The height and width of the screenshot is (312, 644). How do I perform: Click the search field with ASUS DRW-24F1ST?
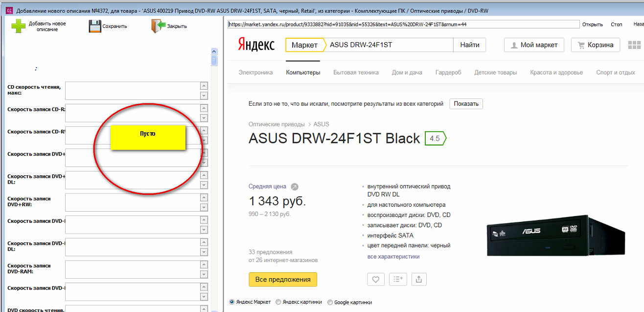[x=390, y=45]
